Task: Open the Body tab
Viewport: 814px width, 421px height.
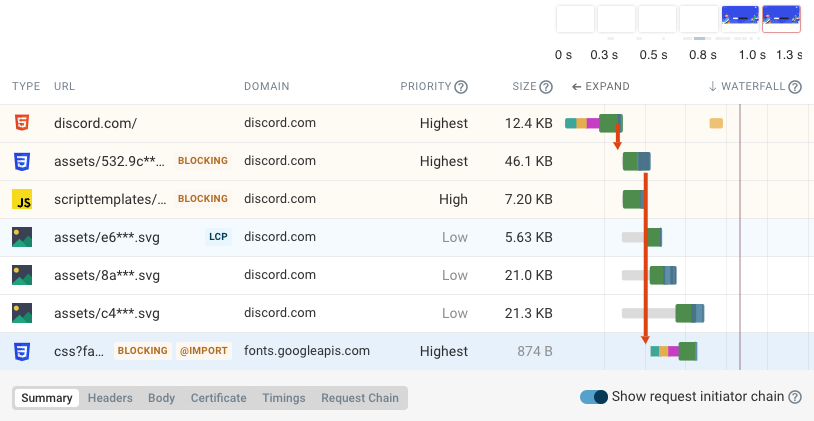Action: tap(161, 398)
